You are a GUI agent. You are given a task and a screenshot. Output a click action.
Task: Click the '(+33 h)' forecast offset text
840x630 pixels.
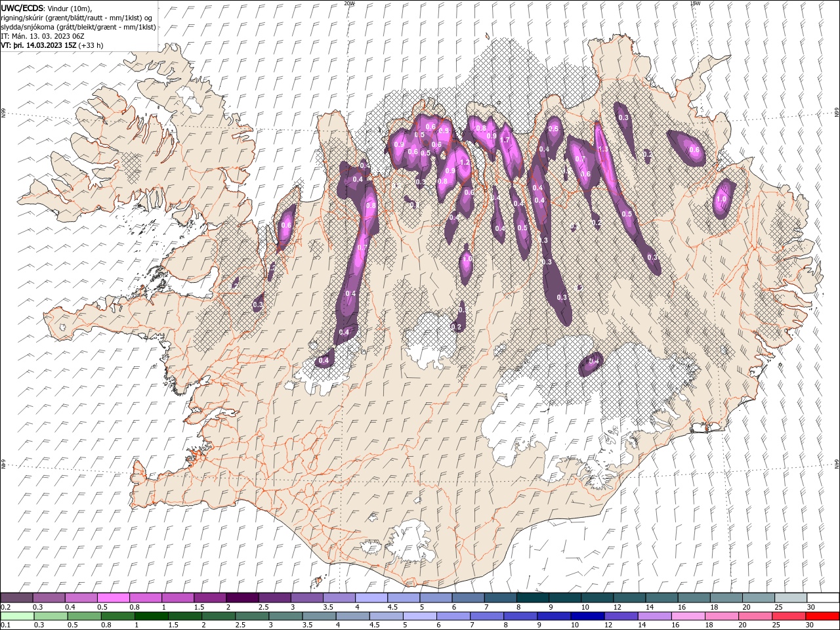point(92,45)
